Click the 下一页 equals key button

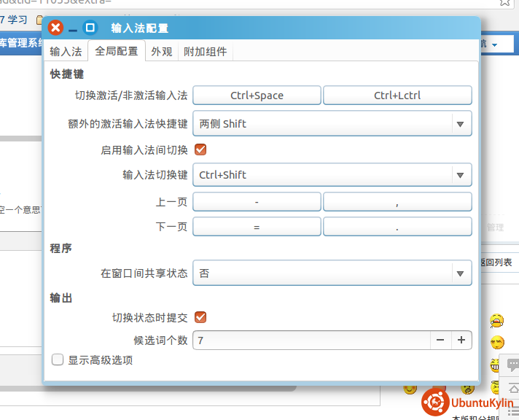(x=257, y=227)
